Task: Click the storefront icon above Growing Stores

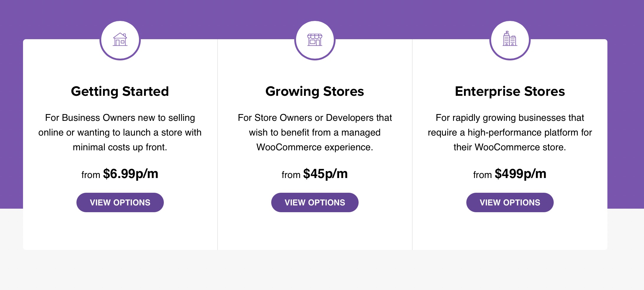Action: (x=315, y=40)
